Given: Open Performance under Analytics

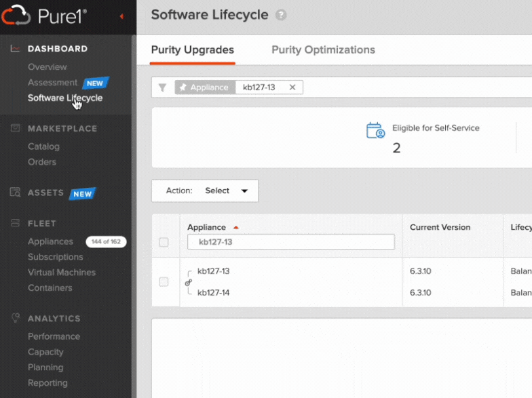Looking at the screenshot, I should click(x=54, y=336).
